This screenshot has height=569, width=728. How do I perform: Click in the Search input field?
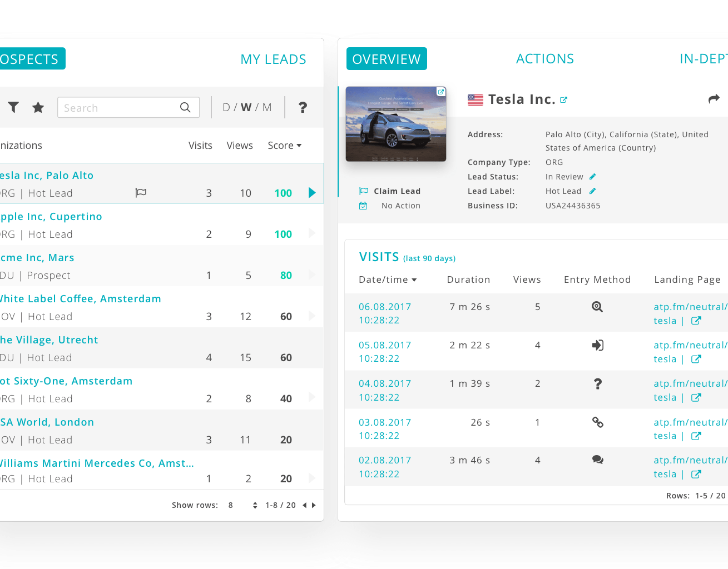(x=128, y=107)
